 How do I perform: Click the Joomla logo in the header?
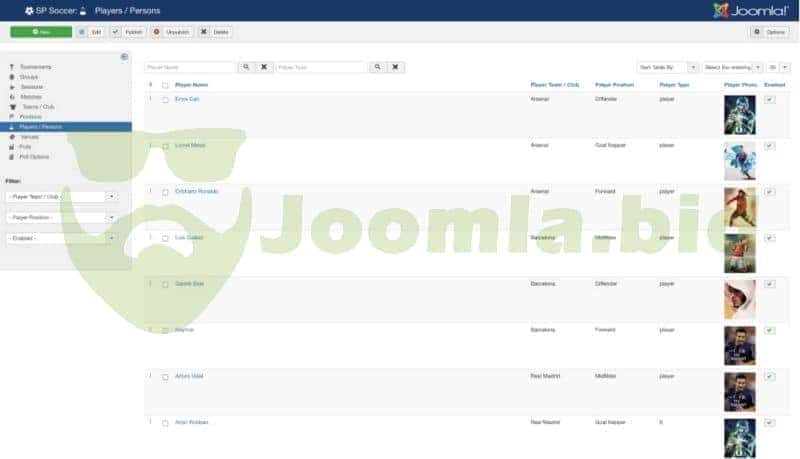pos(751,10)
